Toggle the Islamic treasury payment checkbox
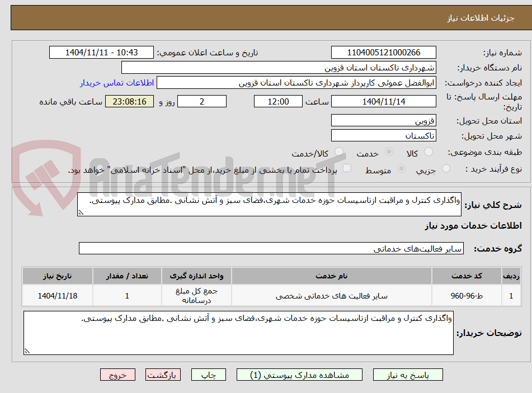The width and height of the screenshot is (532, 393). point(347,168)
